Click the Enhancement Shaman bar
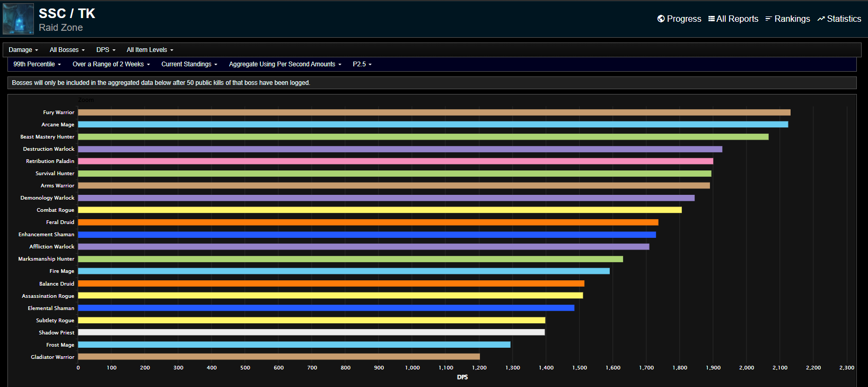This screenshot has height=387, width=868. pyautogui.click(x=367, y=235)
